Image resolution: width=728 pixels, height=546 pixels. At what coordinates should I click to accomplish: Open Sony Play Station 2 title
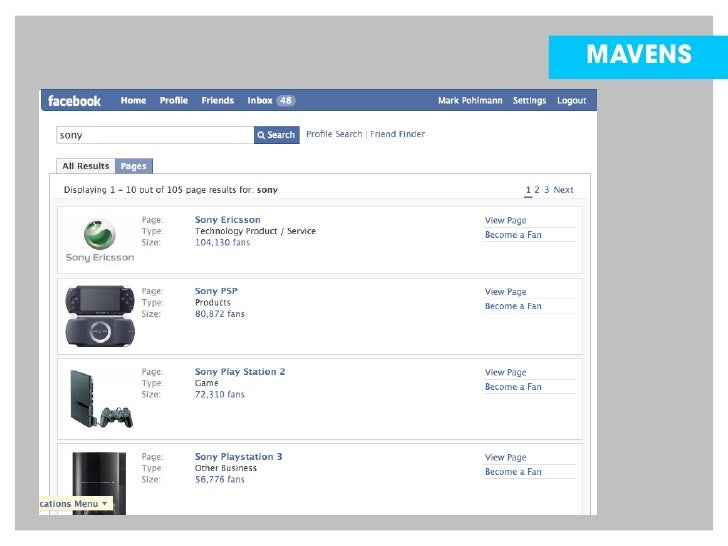point(240,372)
